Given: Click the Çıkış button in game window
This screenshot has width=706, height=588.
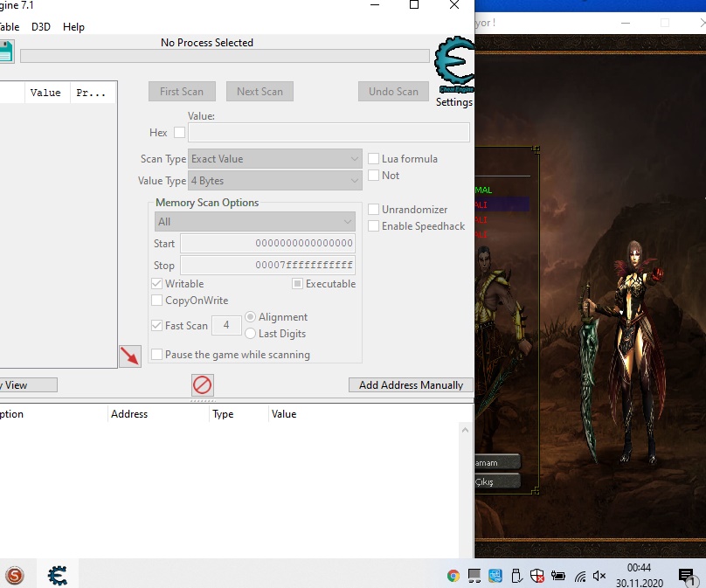Looking at the screenshot, I should coord(497,481).
